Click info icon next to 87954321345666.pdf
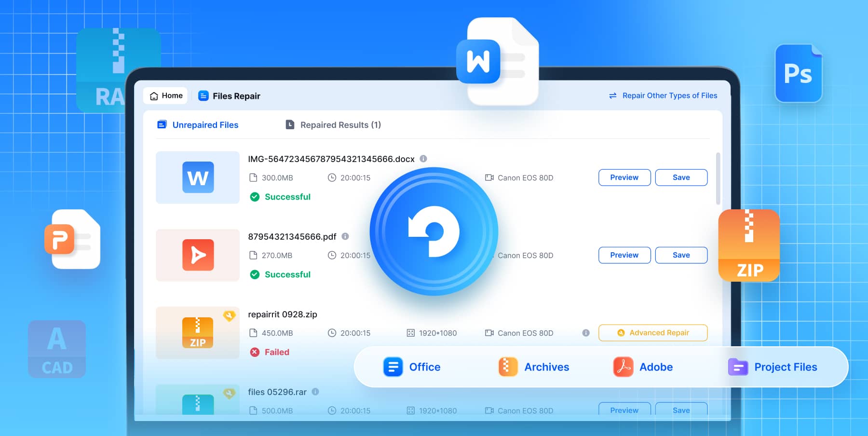The height and width of the screenshot is (436, 868). pyautogui.click(x=345, y=236)
